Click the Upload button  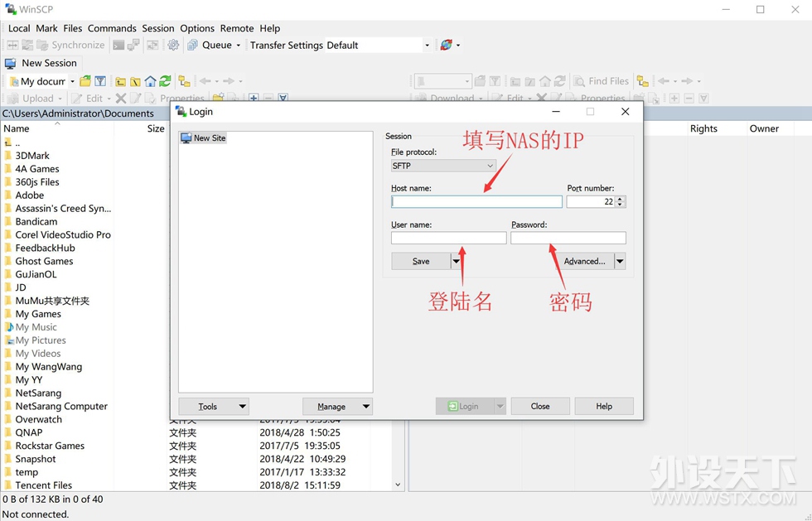(32, 98)
